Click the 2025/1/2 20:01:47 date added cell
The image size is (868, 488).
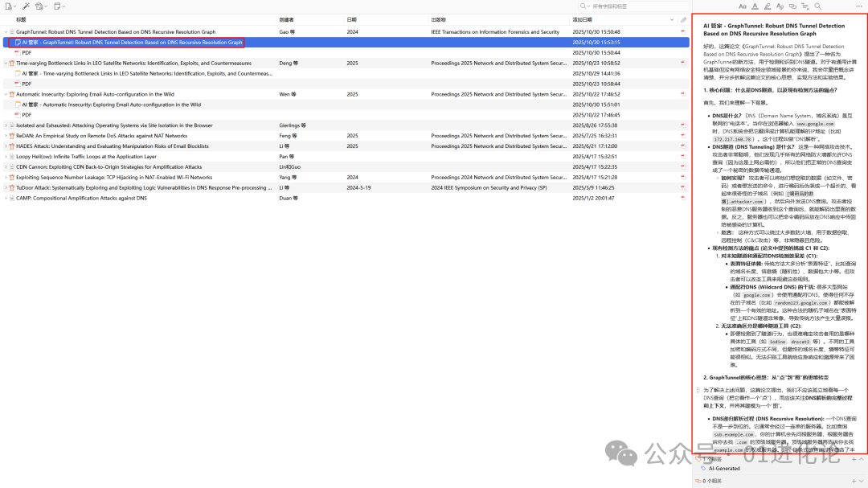[x=593, y=199]
